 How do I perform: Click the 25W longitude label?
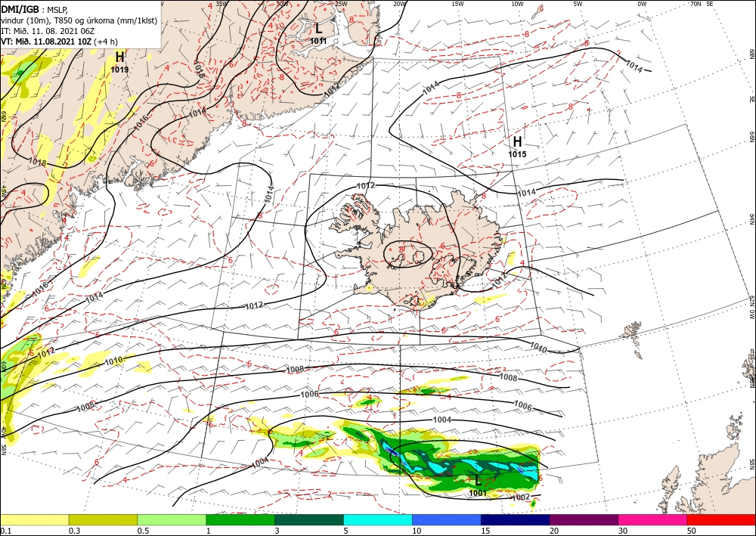pyautogui.click(x=340, y=4)
